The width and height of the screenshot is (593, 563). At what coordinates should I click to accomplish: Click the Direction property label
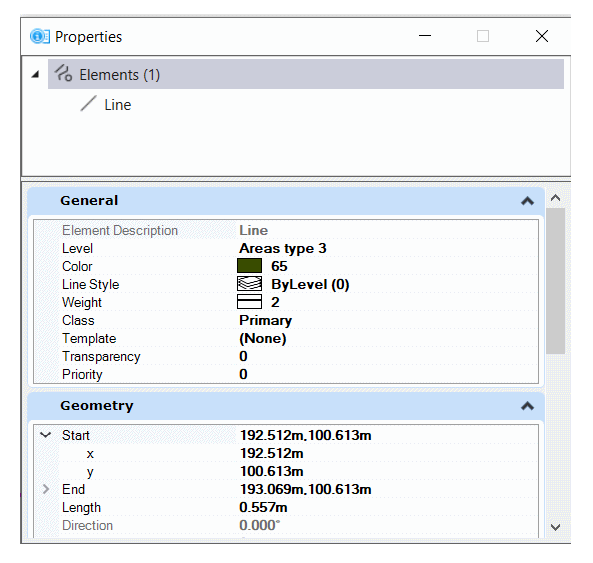87,525
